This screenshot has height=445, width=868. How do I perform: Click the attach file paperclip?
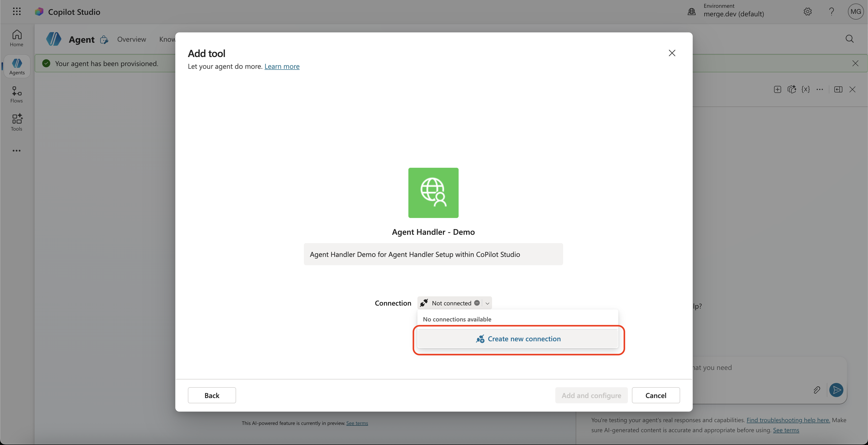coord(817,390)
